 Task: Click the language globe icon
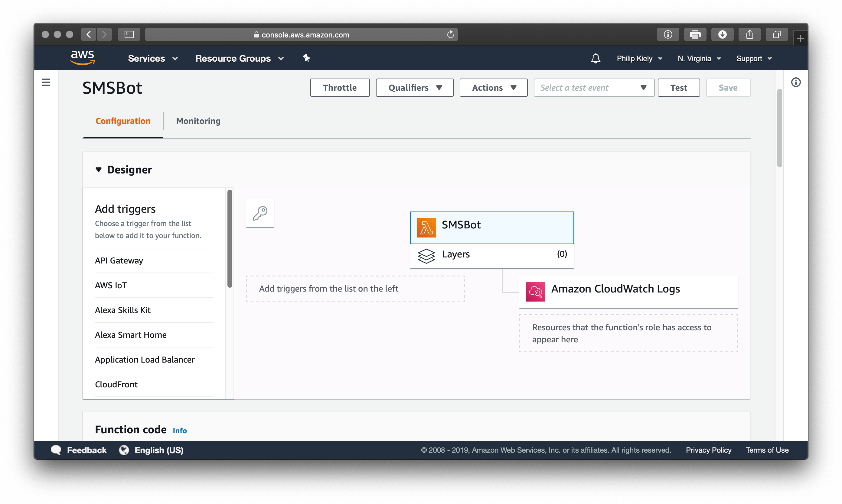click(124, 450)
